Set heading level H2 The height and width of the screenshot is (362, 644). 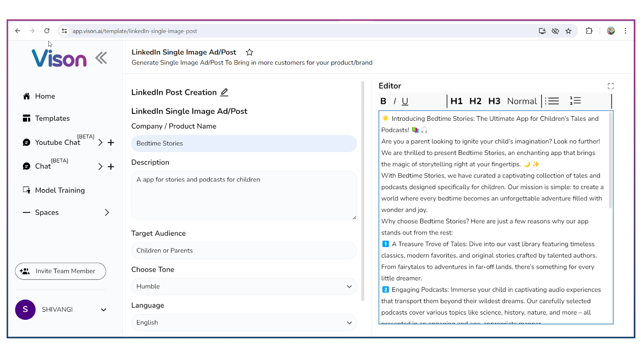[475, 101]
